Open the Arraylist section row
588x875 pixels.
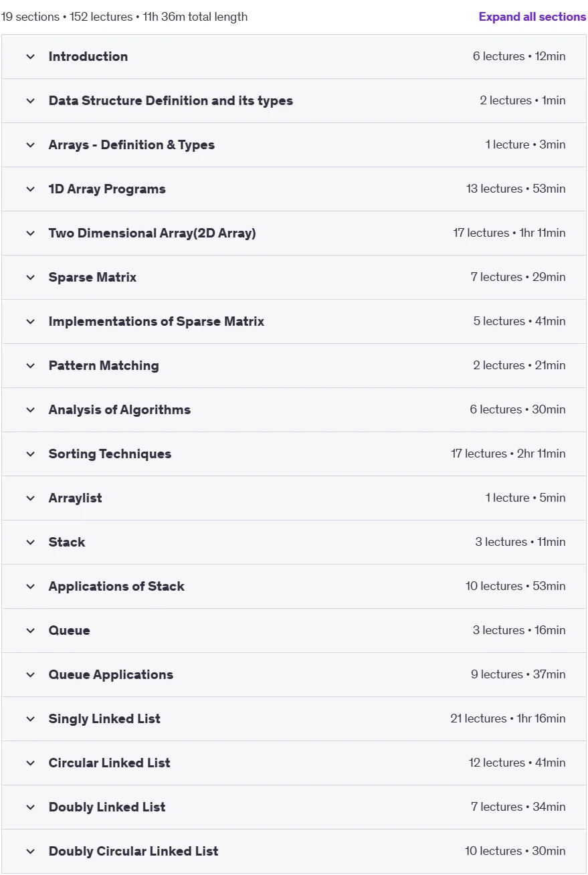(294, 498)
